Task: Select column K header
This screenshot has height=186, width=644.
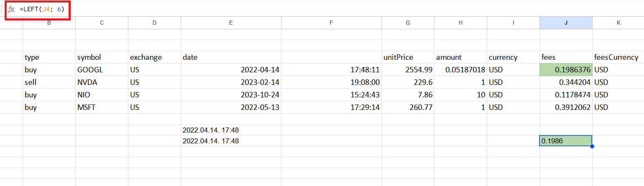Action: 618,23
